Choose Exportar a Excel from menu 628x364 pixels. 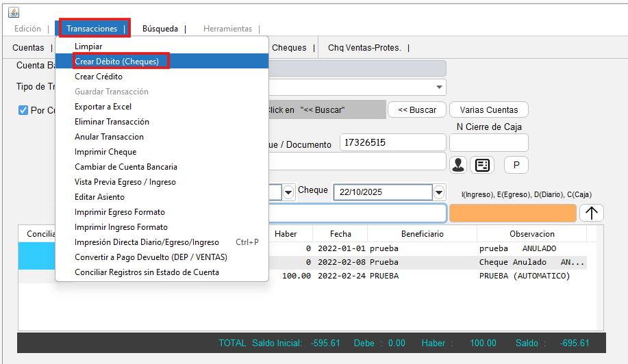pyautogui.click(x=103, y=107)
